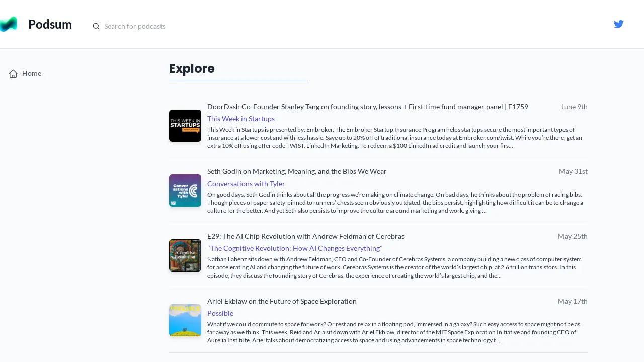Viewport: 644px width, 362px height.
Task: Click the Podsum logo icon
Action: click(x=9, y=24)
